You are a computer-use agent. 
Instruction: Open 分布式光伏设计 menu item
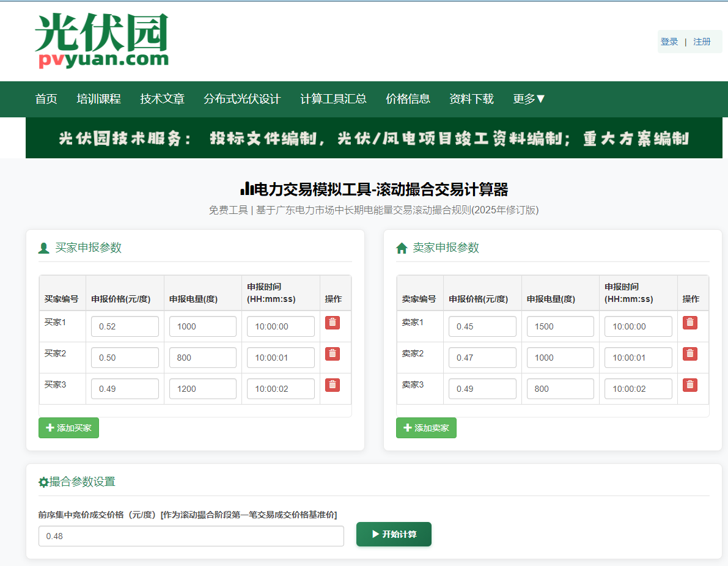(242, 99)
